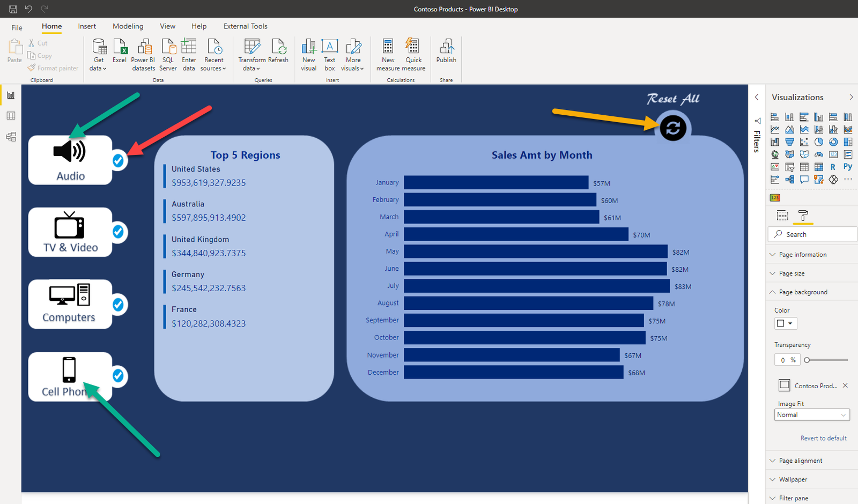Select the Computers category button
This screenshot has width=858, height=504.
(70, 304)
